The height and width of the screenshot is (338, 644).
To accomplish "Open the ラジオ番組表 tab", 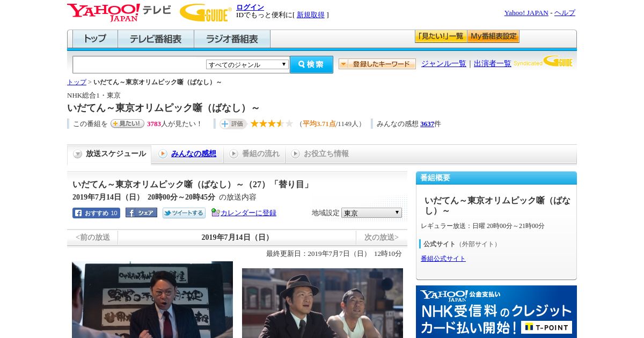I will pyautogui.click(x=232, y=39).
